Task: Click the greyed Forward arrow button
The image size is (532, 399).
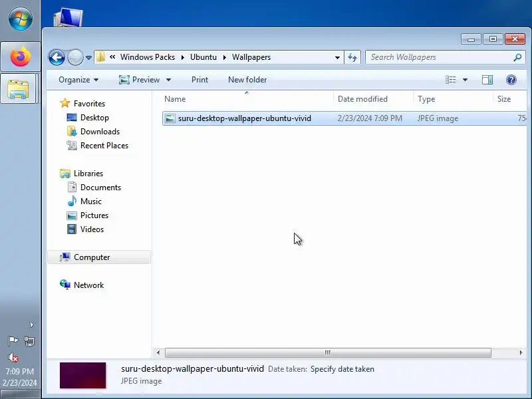Action: (x=75, y=57)
